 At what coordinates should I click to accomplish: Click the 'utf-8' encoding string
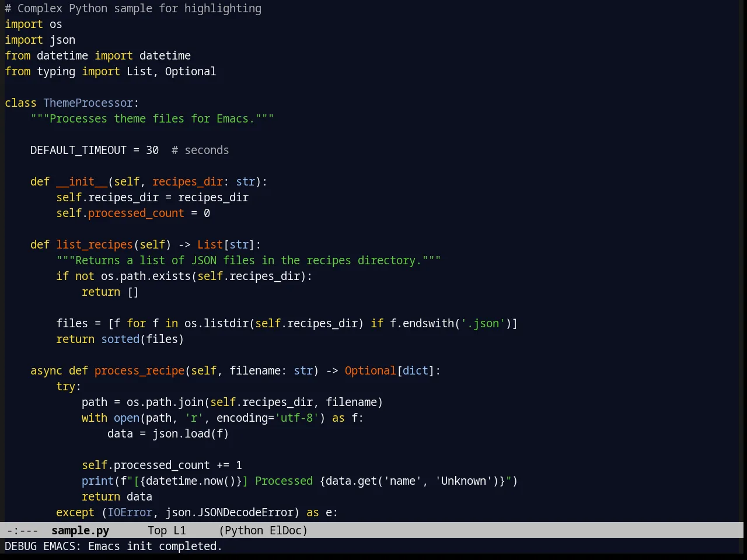pyautogui.click(x=296, y=418)
